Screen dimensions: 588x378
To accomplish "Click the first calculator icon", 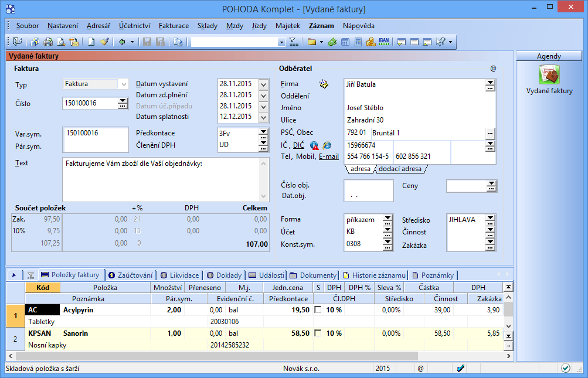I will [x=345, y=42].
